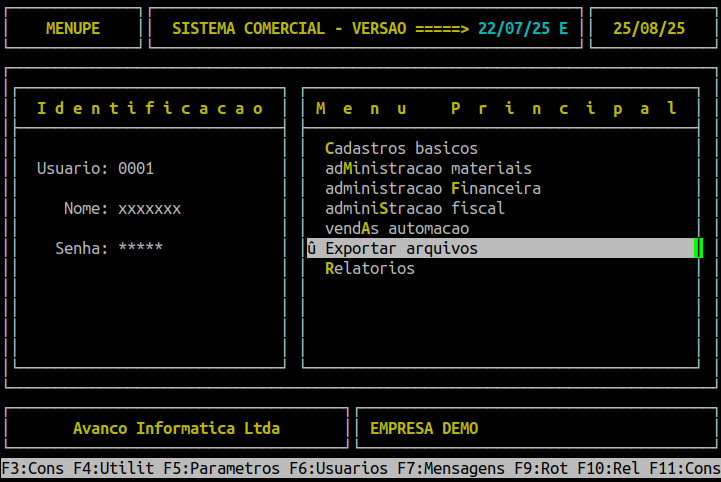This screenshot has height=482, width=721.
Task: Select adMinistracao materiais menu entry
Action: [x=428, y=168]
